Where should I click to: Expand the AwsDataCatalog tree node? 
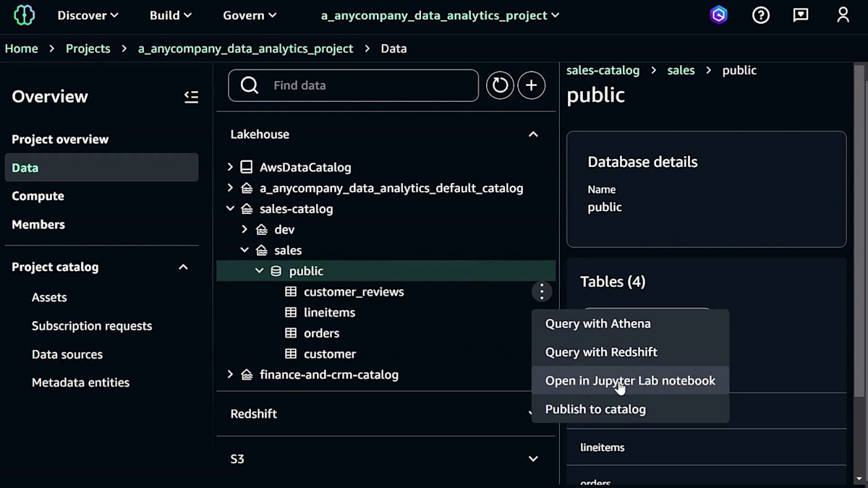[230, 167]
